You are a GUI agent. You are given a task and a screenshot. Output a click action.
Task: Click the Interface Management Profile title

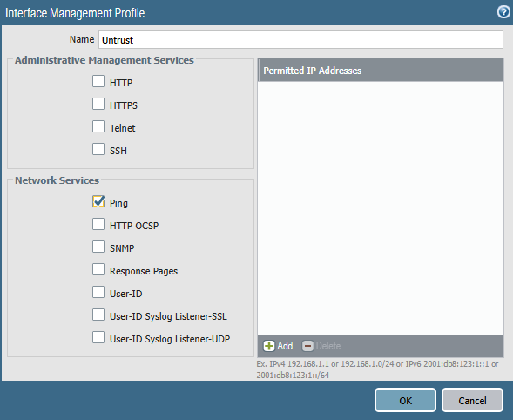click(x=75, y=13)
